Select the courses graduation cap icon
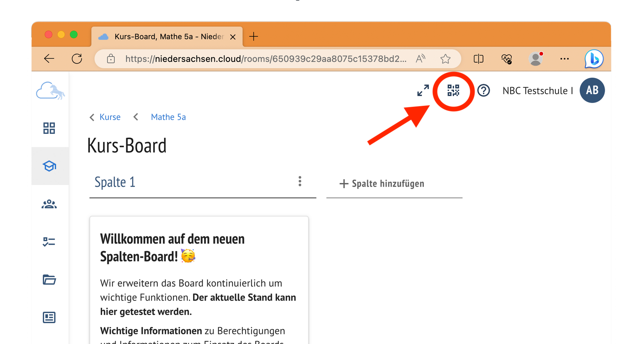Viewport: 644px width, 344px height. coord(49,166)
